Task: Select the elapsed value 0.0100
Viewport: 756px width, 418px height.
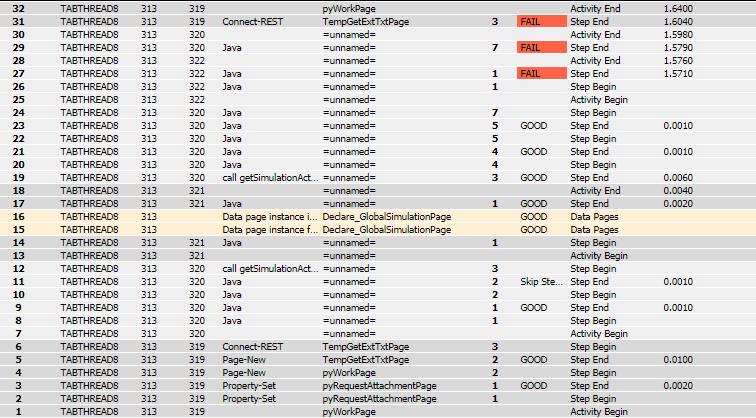Action: (678, 360)
